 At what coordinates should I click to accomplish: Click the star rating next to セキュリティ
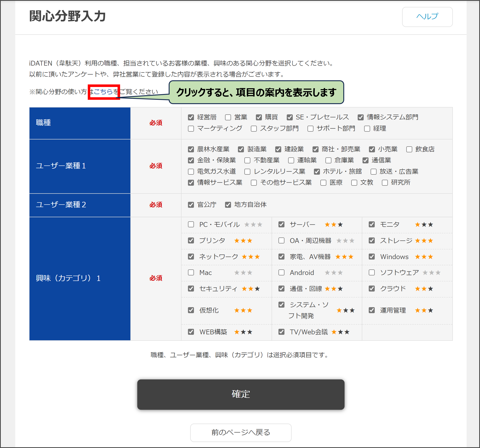(x=251, y=289)
